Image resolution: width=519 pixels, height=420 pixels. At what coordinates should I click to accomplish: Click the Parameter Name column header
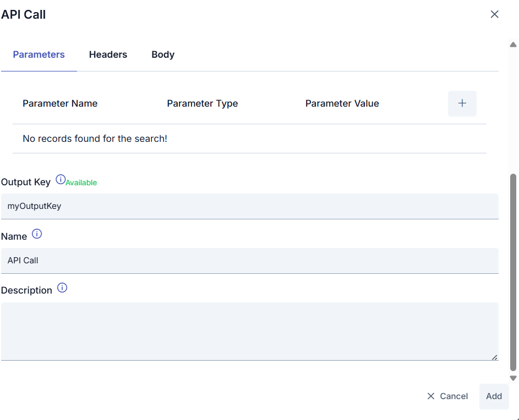coord(60,103)
